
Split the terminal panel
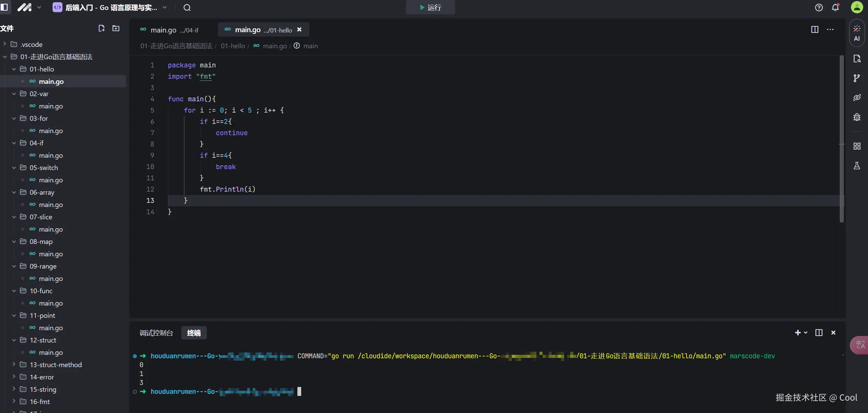coord(819,333)
